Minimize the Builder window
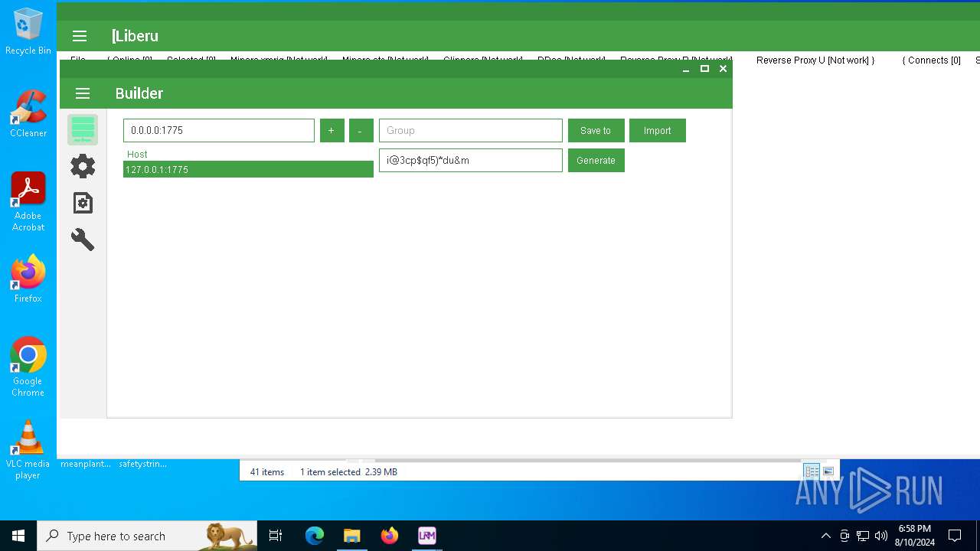 [686, 69]
